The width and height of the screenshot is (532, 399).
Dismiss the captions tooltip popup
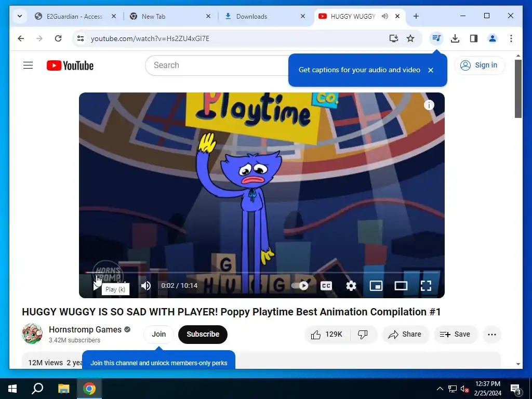pyautogui.click(x=431, y=70)
